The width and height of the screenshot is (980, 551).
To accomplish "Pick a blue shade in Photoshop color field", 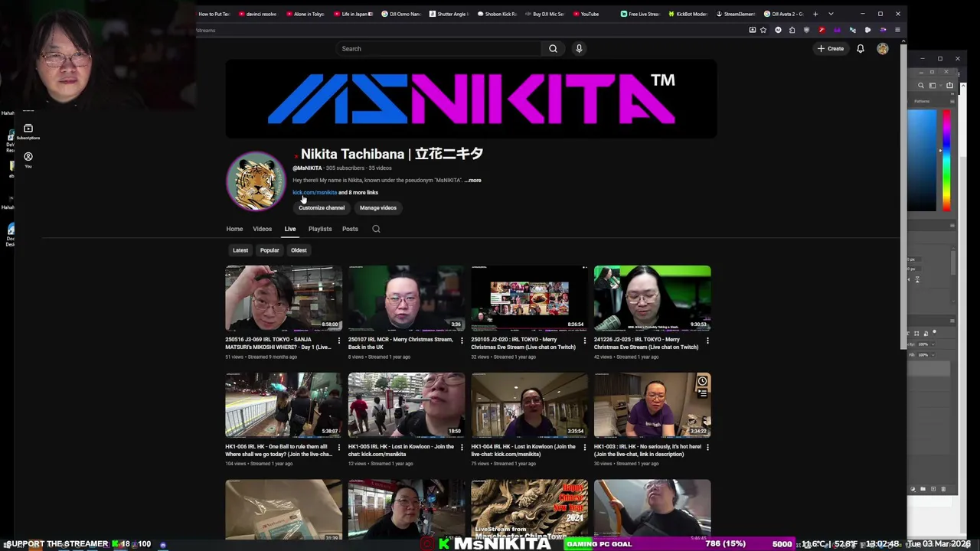I will 922,161.
